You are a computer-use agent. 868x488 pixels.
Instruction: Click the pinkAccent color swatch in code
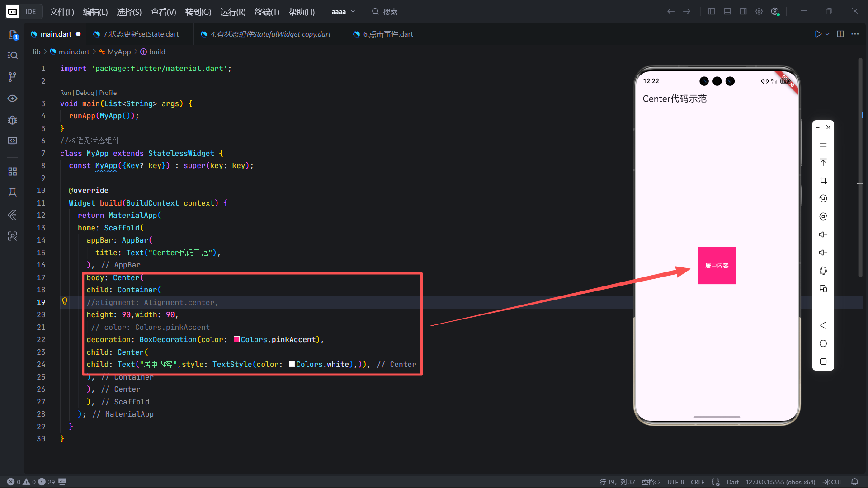pos(236,339)
